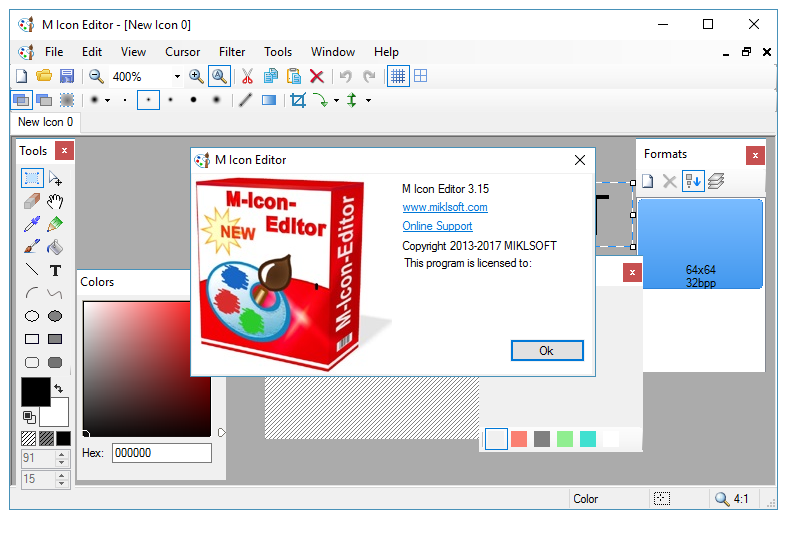Select the Hand pan tool

coord(55,201)
